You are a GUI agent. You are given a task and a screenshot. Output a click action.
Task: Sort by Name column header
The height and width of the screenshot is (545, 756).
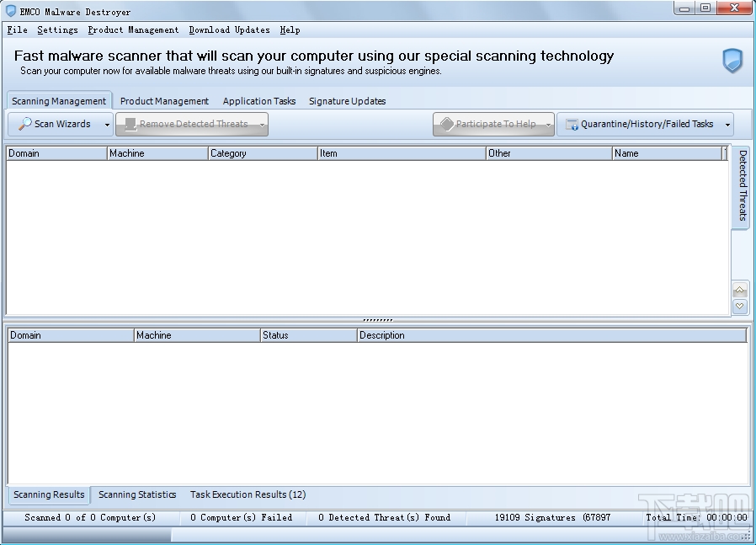pos(667,153)
